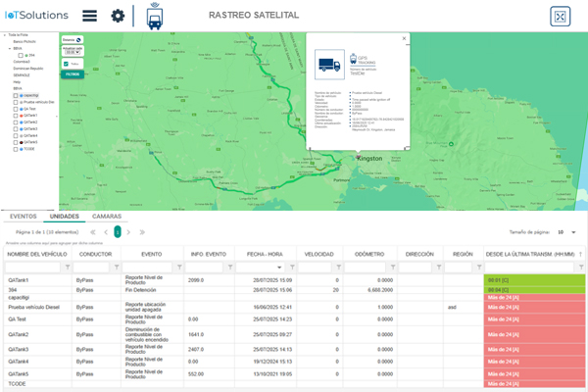Open the hamburger main menu
The height and width of the screenshot is (392, 588).
89,16
